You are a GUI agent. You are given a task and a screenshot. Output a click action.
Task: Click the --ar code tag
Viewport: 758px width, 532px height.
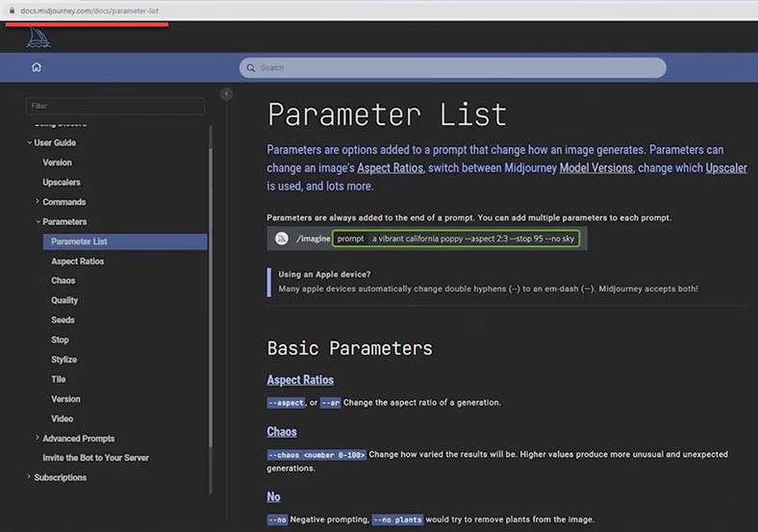331,403
